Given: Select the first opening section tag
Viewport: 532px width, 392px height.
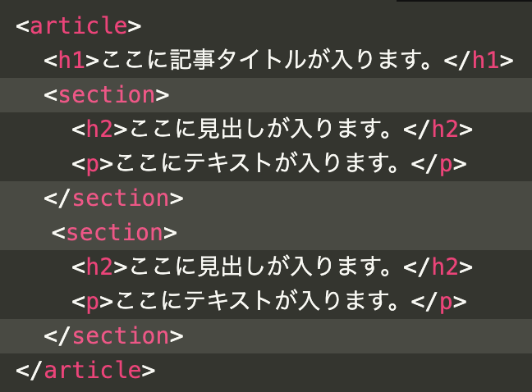Looking at the screenshot, I should click(x=107, y=94).
